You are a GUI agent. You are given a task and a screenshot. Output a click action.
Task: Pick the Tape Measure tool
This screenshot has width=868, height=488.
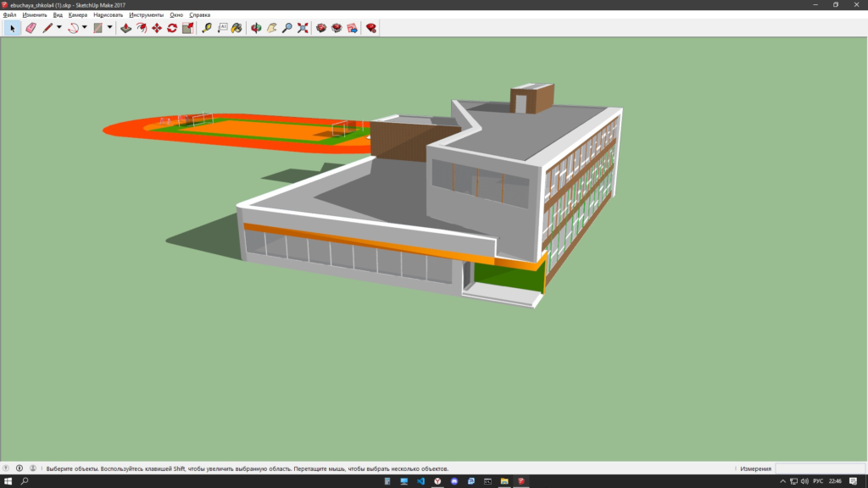click(207, 28)
